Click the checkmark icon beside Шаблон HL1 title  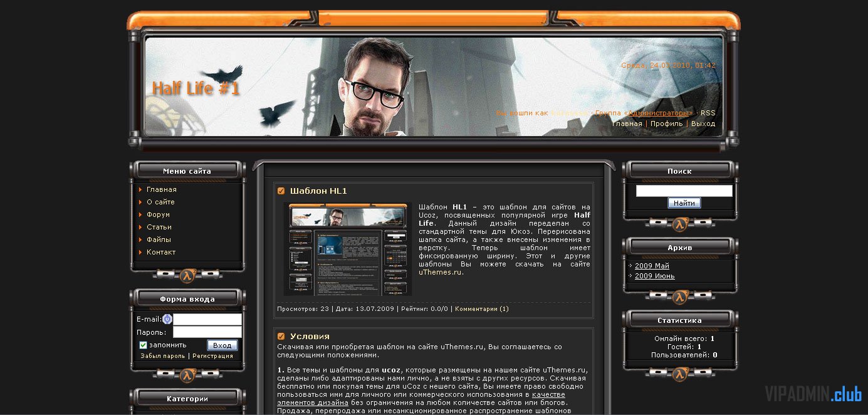point(281,191)
